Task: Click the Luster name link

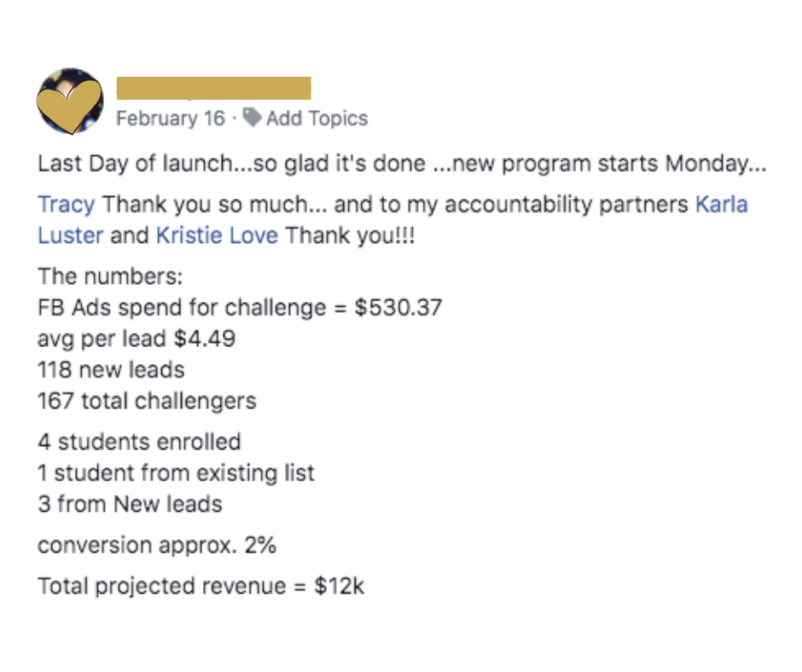Action: 71,235
